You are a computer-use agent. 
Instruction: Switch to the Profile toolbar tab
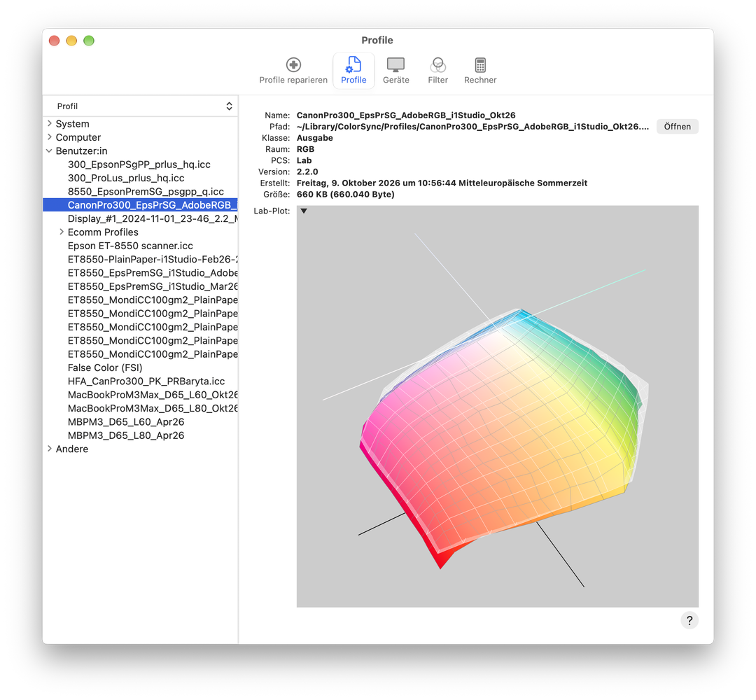353,71
